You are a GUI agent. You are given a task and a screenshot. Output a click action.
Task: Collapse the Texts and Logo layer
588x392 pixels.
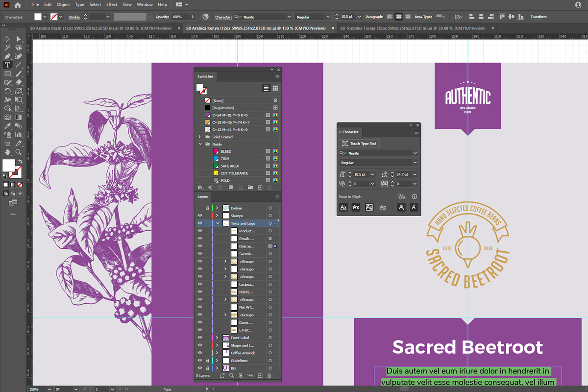click(x=217, y=223)
